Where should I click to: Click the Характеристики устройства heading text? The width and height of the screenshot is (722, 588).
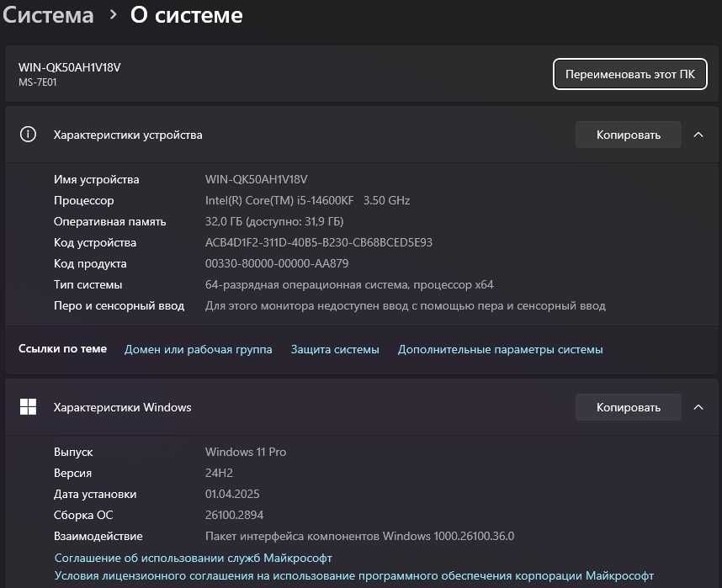click(128, 135)
